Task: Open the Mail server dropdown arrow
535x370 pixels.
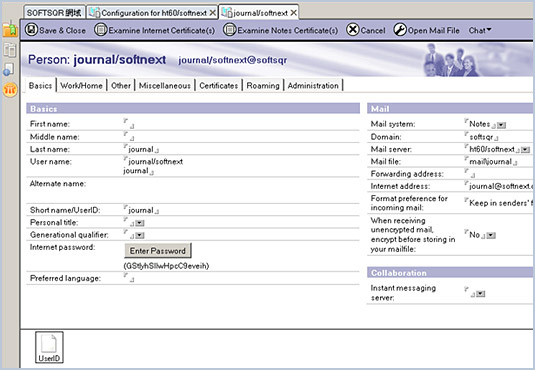Action: tap(525, 150)
